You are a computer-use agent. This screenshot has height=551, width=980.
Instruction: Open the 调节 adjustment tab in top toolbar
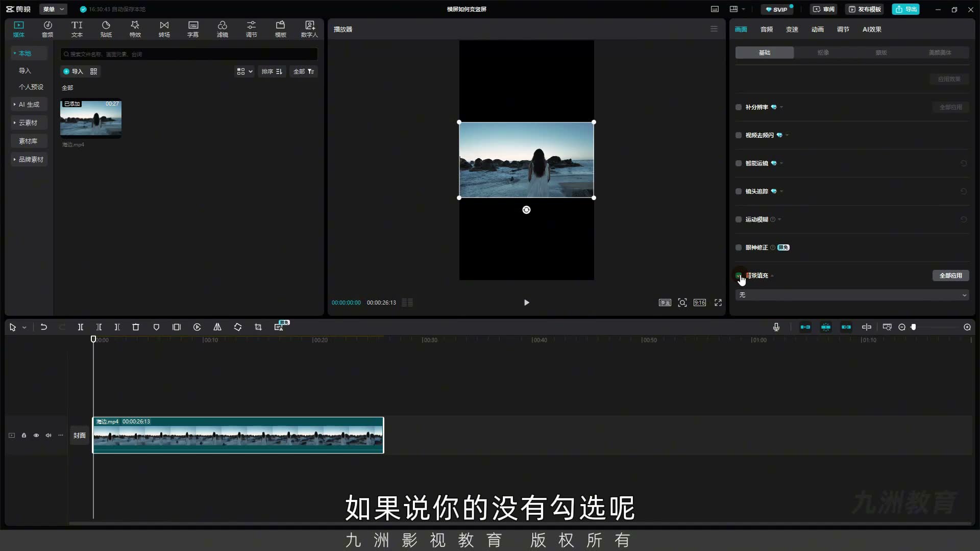(x=251, y=29)
